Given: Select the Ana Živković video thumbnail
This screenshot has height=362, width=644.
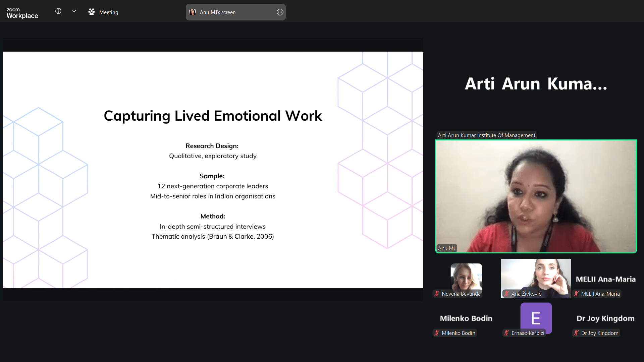Looking at the screenshot, I should 536,277.
